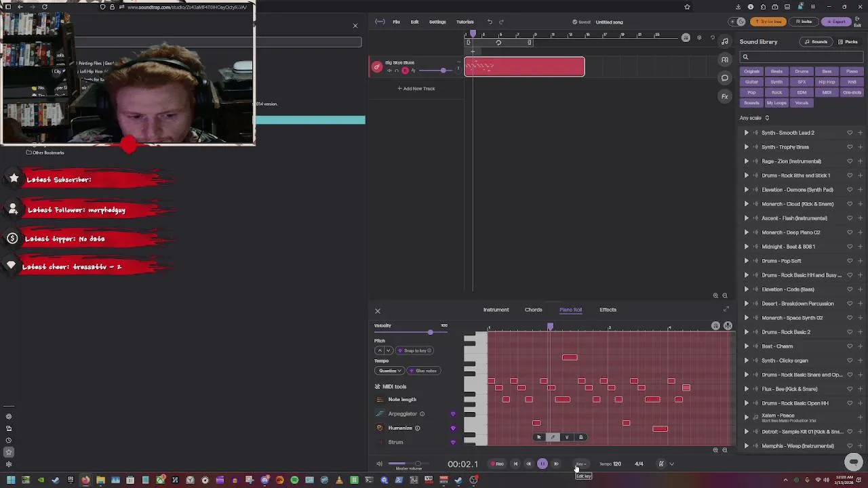Image resolution: width=868 pixels, height=488 pixels.
Task: Open the Tutorials menu
Action: (465, 22)
